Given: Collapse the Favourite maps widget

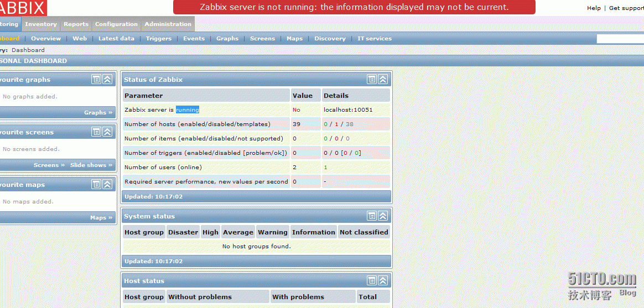Looking at the screenshot, I should (107, 185).
